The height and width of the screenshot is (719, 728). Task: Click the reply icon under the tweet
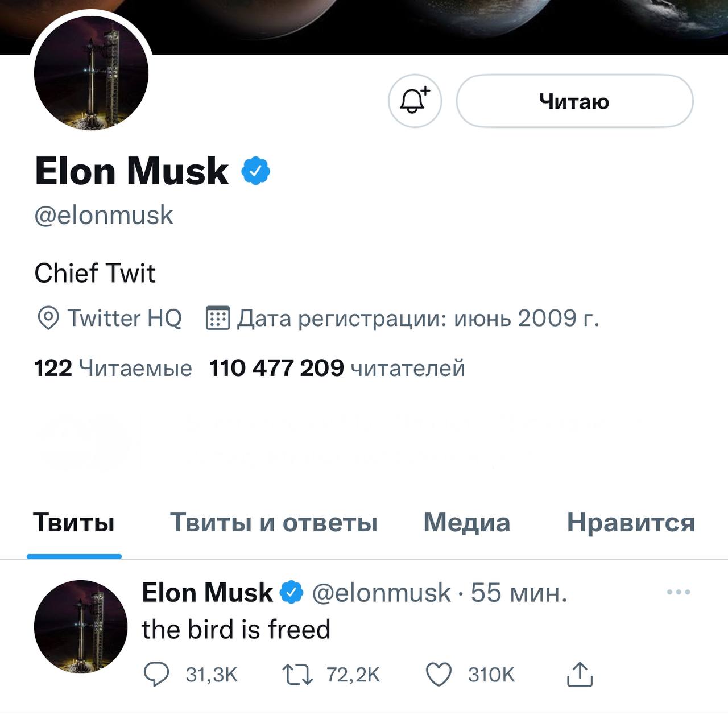click(156, 675)
